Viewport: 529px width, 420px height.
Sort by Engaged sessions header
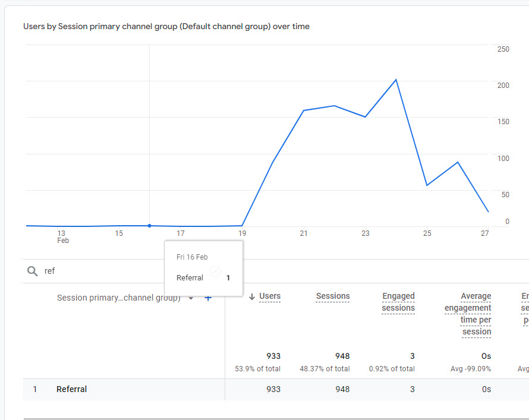click(398, 302)
